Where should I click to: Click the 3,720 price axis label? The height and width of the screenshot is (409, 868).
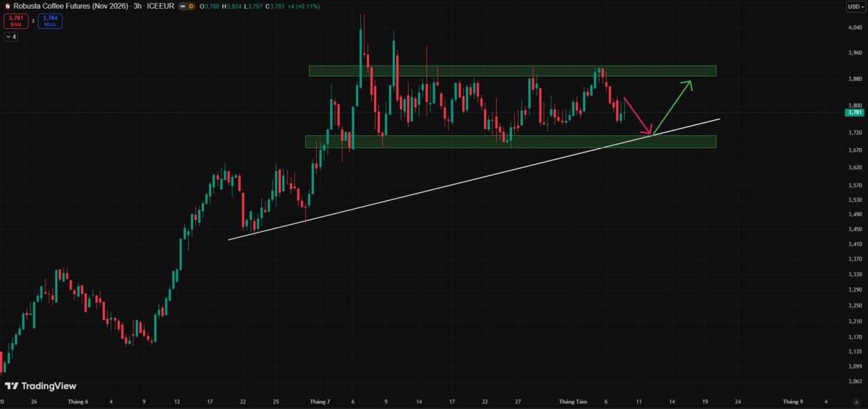tap(855, 133)
